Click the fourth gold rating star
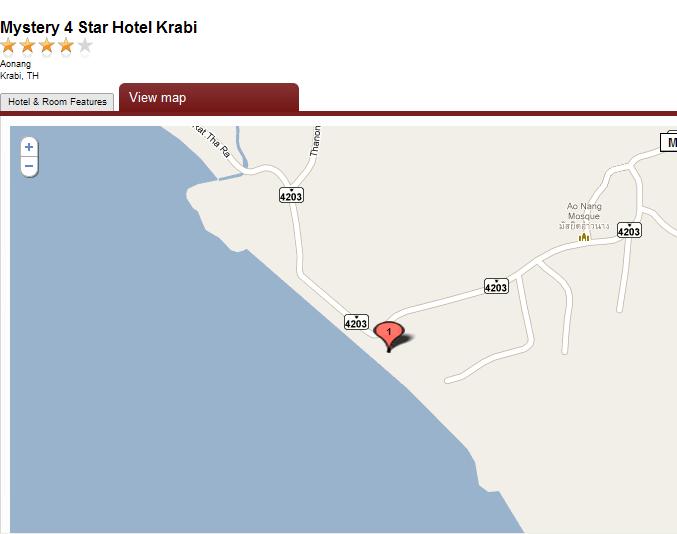This screenshot has width=677, height=534. tap(66, 45)
